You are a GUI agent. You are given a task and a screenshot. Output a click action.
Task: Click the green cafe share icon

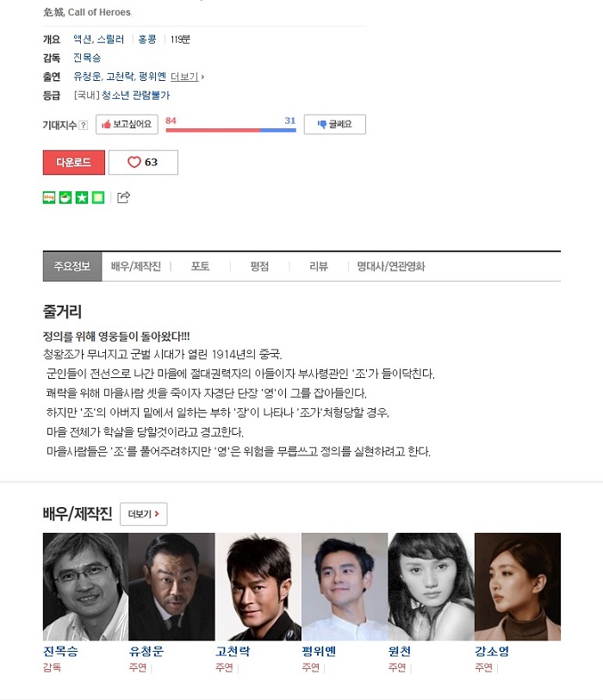click(x=65, y=197)
